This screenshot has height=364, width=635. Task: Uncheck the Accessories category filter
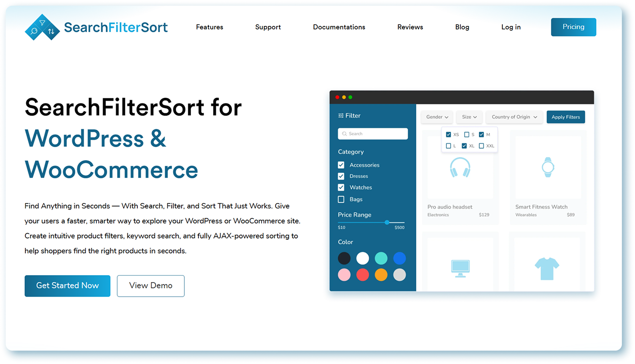pos(341,165)
